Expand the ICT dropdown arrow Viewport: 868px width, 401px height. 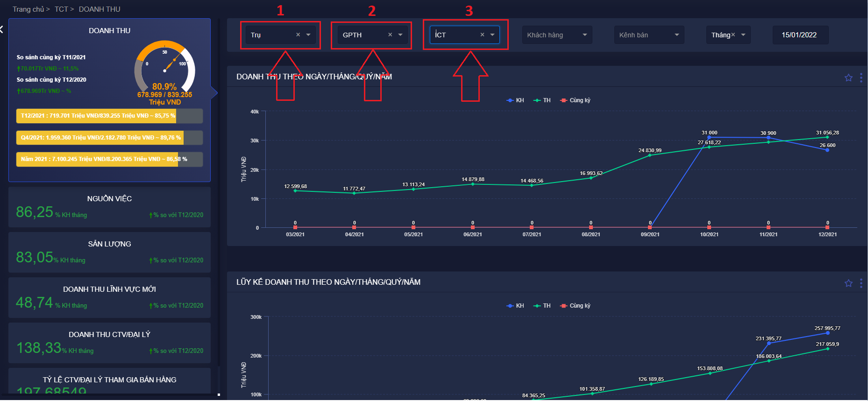coord(492,35)
